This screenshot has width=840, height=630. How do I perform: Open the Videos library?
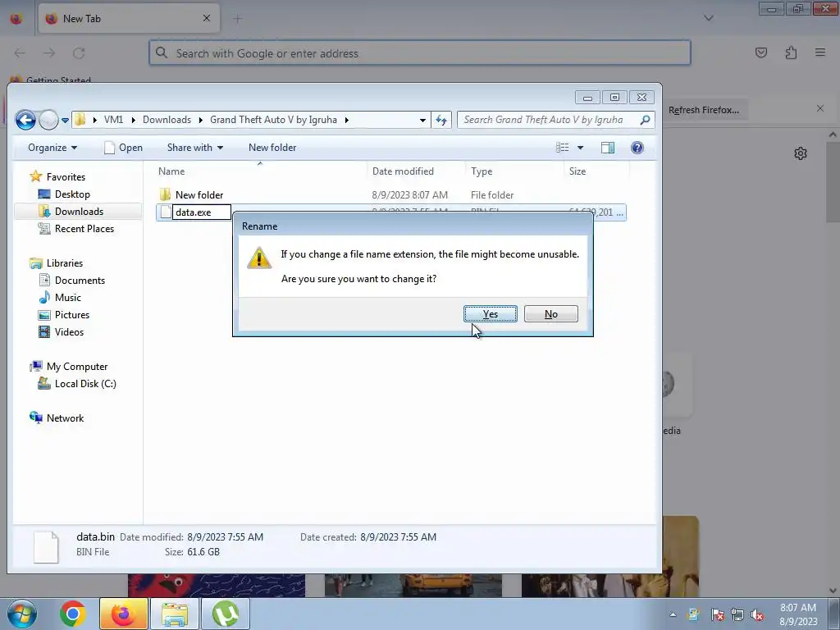tap(69, 331)
